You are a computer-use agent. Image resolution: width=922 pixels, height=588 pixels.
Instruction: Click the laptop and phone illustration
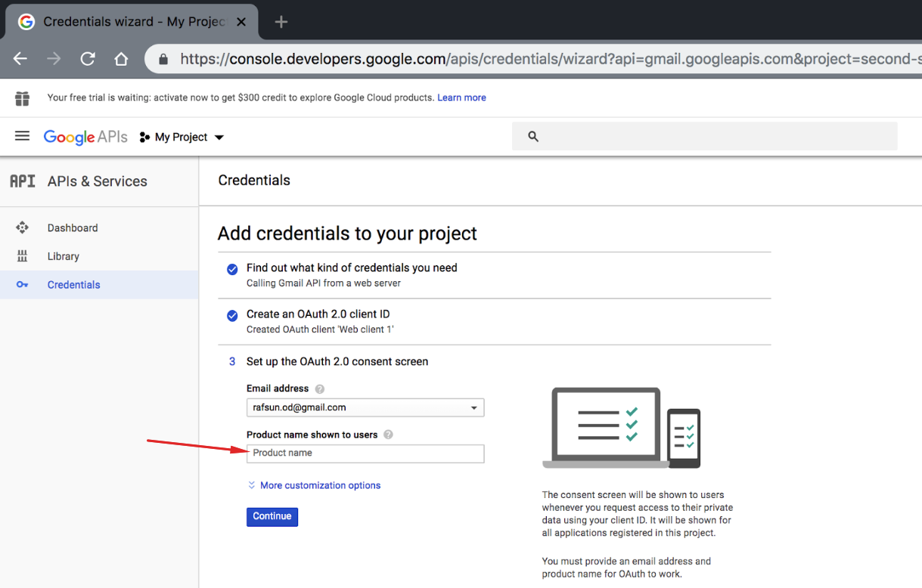pos(622,428)
